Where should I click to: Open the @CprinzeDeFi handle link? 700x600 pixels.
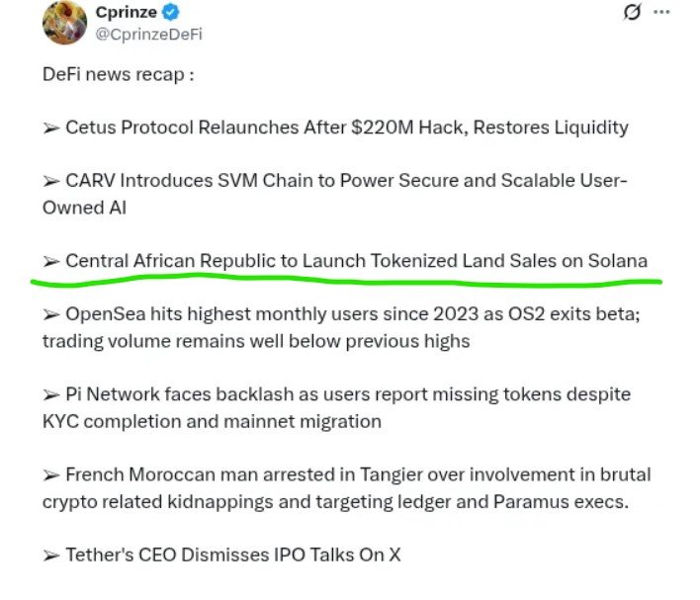[148, 35]
